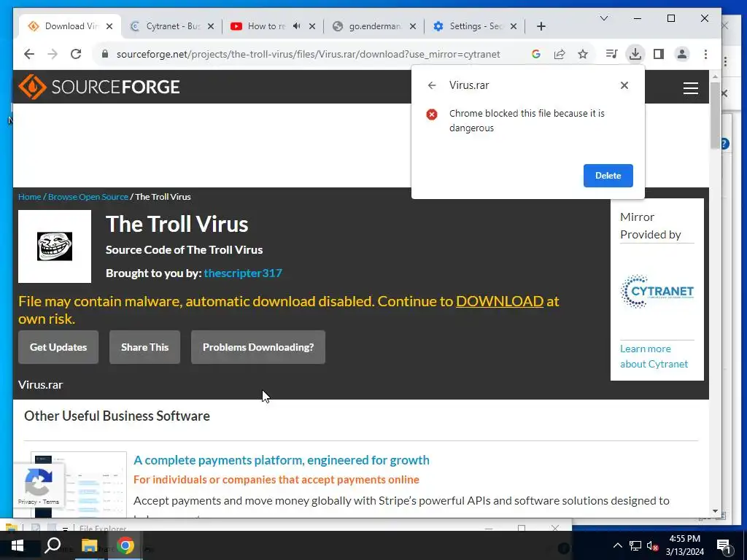Close the Settings tab

[514, 26]
